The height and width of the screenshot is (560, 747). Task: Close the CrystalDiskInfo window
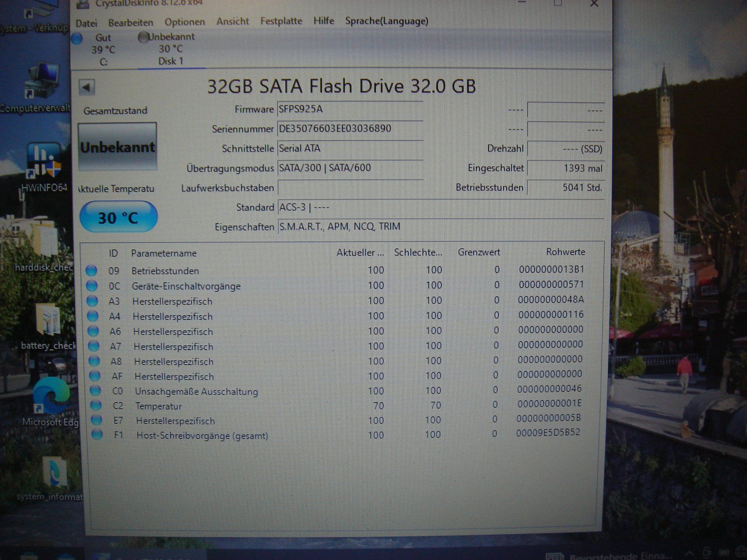coord(594,4)
